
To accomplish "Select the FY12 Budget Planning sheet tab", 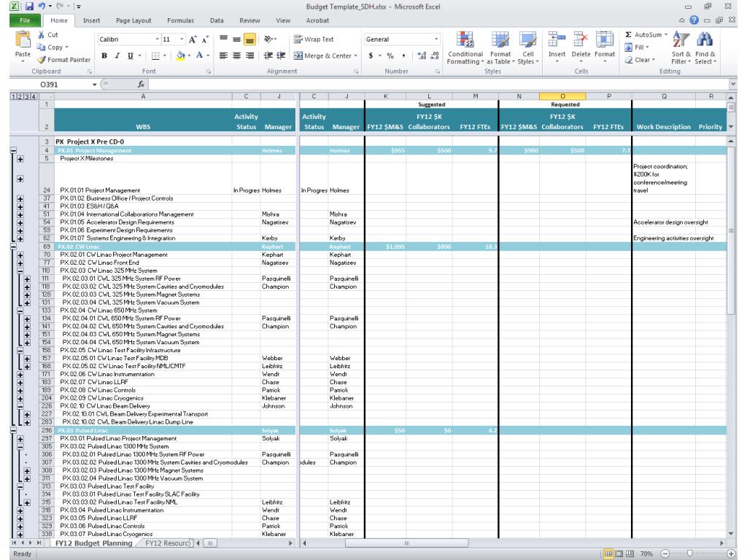I will pos(93,542).
